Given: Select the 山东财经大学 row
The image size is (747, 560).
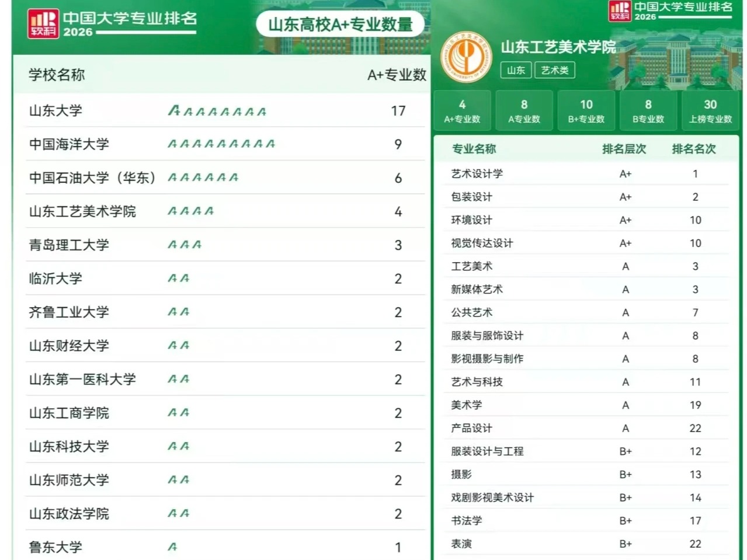Looking at the screenshot, I should [225, 346].
